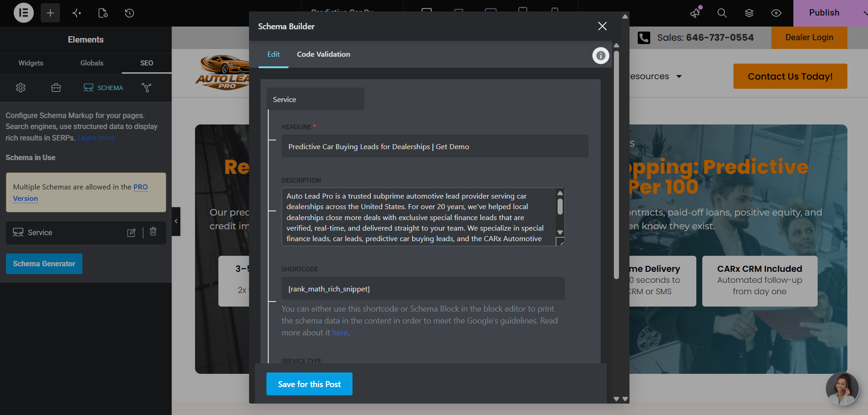Screen dimensions: 868x415
Task: Click the add element plus icon
Action: [50, 13]
